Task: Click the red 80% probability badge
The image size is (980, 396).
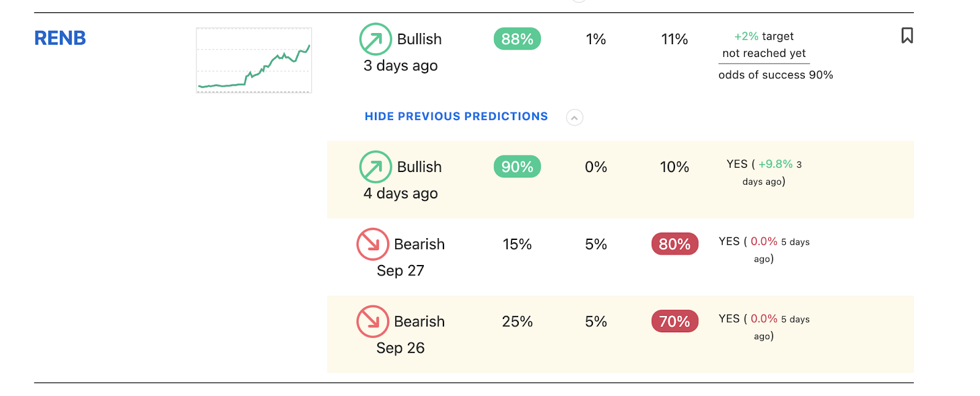Action: (x=674, y=244)
